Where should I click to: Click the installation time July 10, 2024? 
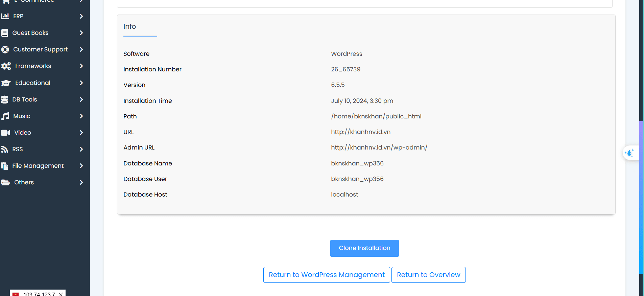(x=362, y=101)
